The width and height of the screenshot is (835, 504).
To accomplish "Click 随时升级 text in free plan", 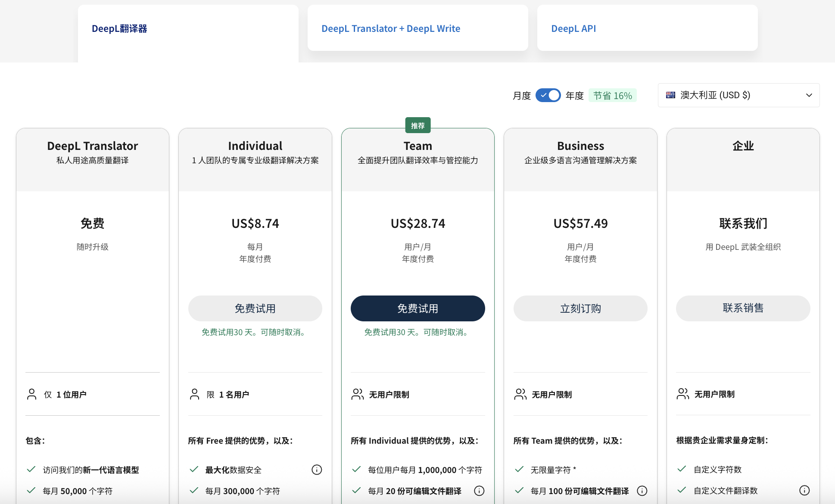I will (x=93, y=247).
